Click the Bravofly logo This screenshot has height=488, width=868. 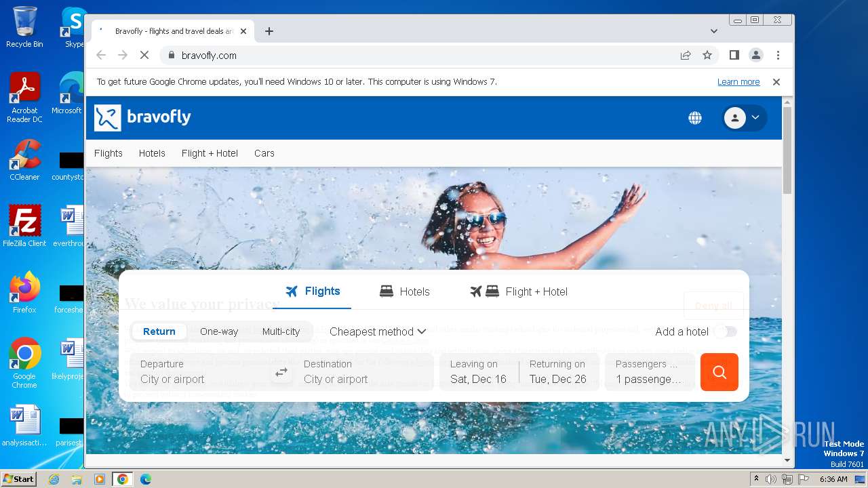coord(142,117)
